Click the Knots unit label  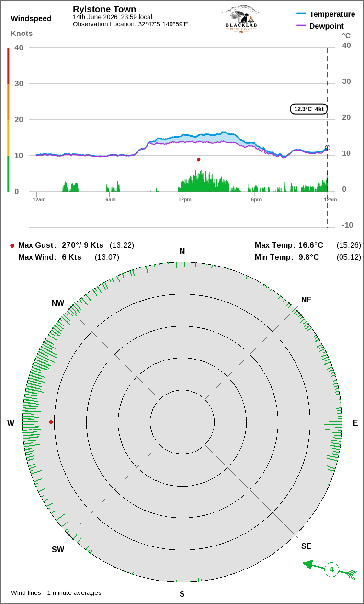point(22,34)
